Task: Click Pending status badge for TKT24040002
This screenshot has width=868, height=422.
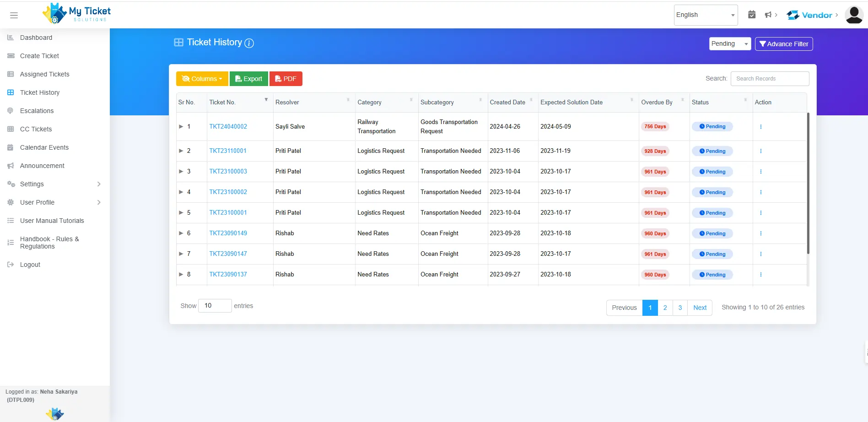Action: coord(712,127)
